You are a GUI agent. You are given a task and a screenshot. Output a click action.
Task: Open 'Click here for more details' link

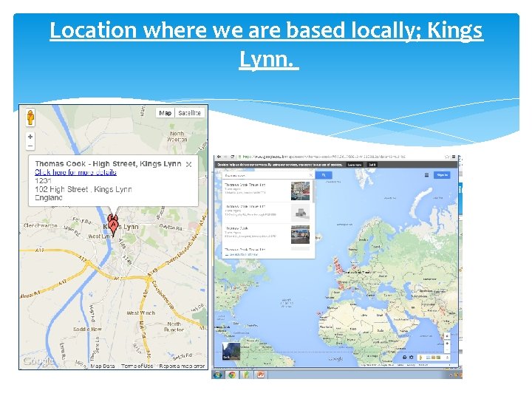pyautogui.click(x=75, y=172)
